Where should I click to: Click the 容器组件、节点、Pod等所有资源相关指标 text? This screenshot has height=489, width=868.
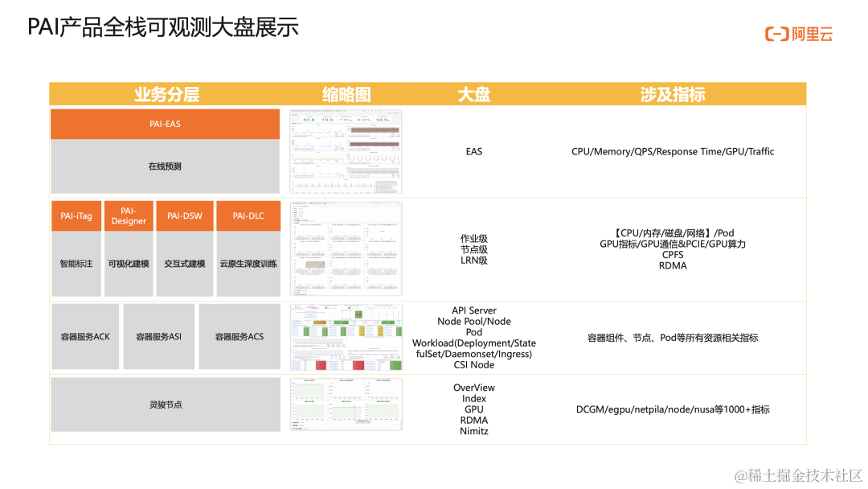tap(673, 338)
